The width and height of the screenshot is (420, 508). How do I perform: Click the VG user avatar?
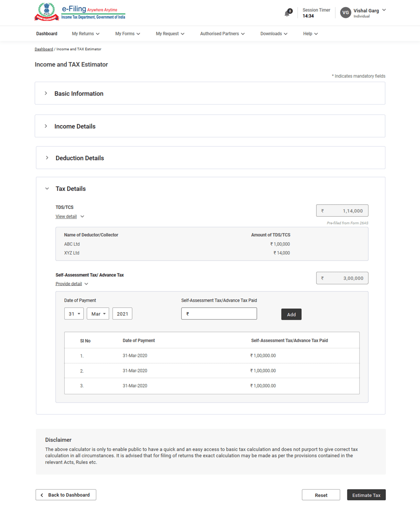coord(345,13)
